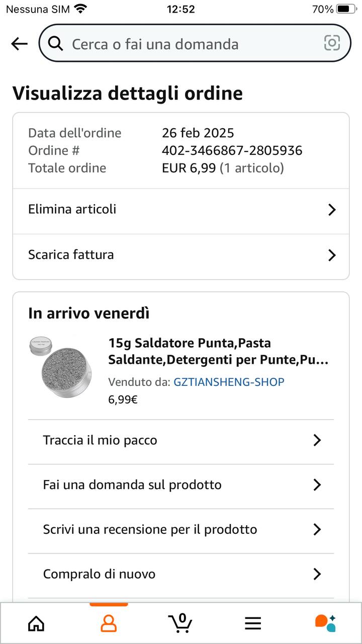Open GZTIANSHENG-SHOP seller link

[x=229, y=382]
